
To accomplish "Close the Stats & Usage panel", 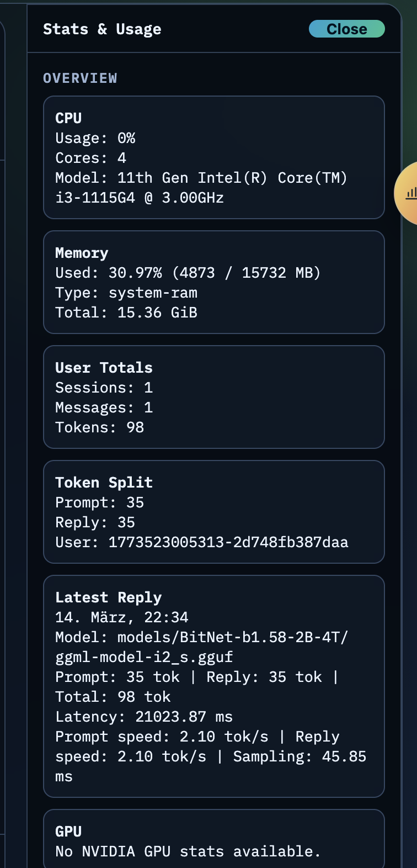I will click(346, 29).
